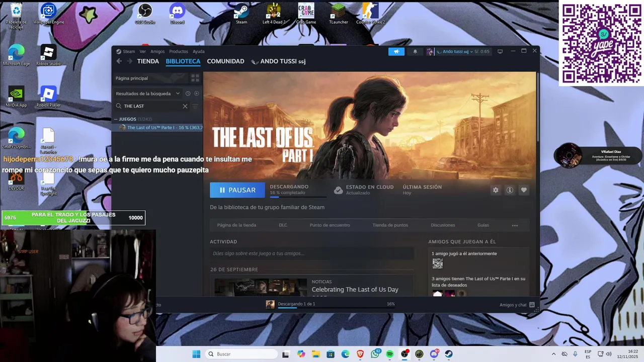Open WhatsApp from the taskbar
This screenshot has height=362, width=644.
[x=375, y=354]
